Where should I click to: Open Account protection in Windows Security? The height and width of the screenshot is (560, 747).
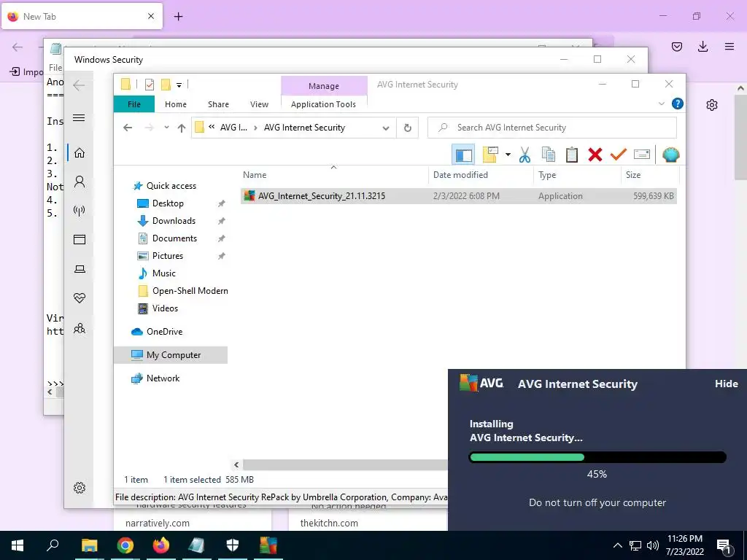point(79,182)
